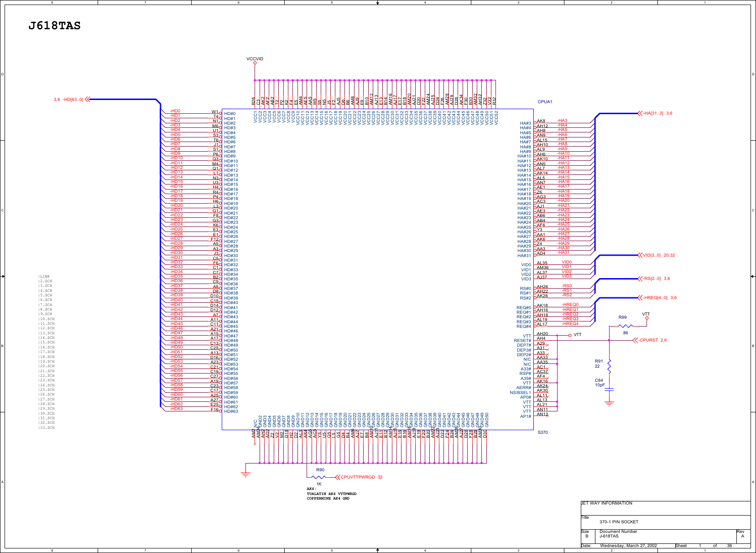Select resistor symbol R99 labeled 86
The height and width of the screenshot is (553, 756).
point(625,325)
